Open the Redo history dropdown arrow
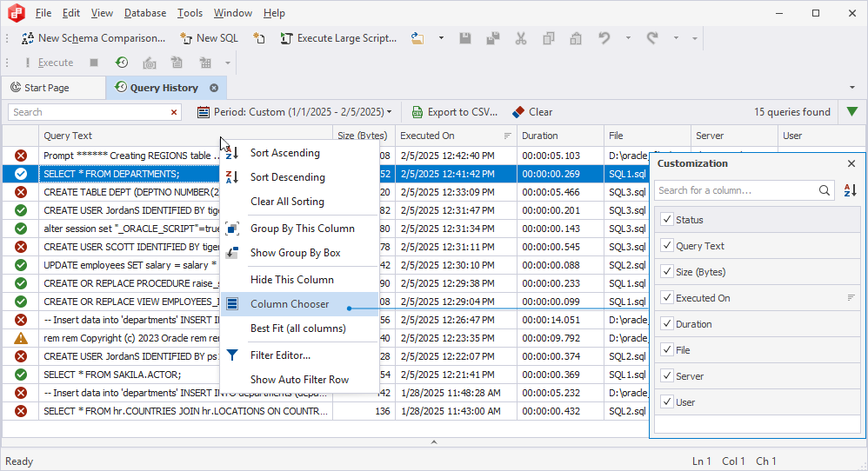 click(x=676, y=38)
